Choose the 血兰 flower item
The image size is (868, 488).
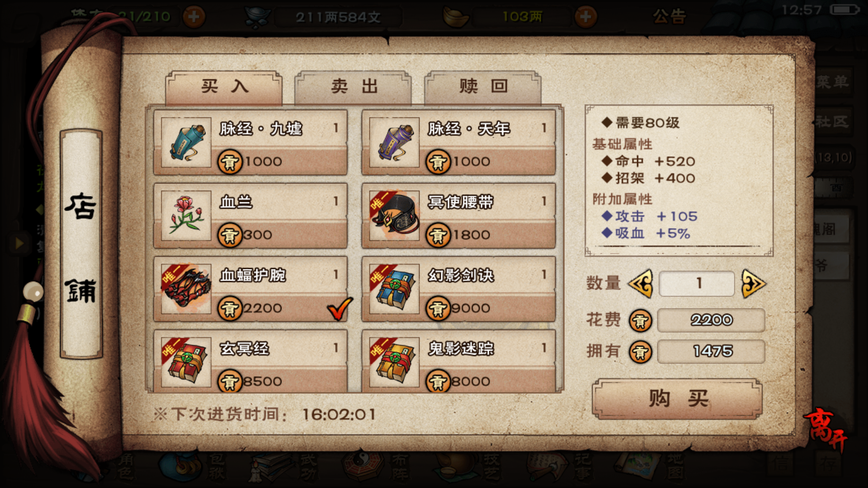point(250,216)
